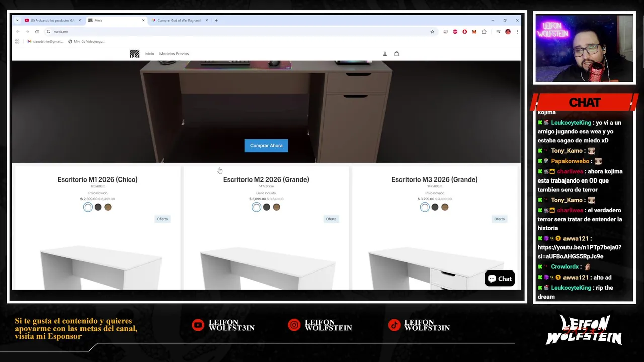This screenshot has width=644, height=362.
Task: Click the site information icon beside mesk.mx
Action: click(48, 32)
